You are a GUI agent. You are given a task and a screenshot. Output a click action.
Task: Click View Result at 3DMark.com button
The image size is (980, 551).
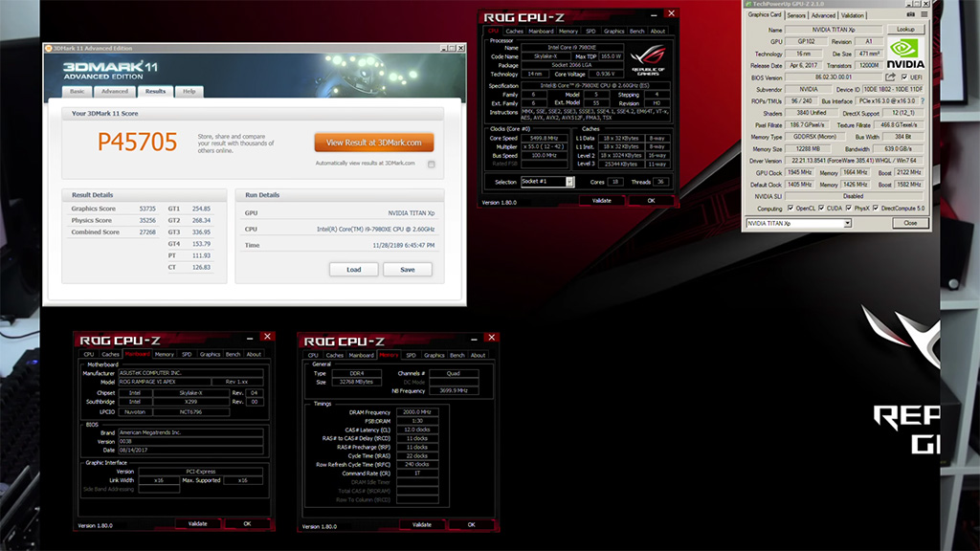click(x=374, y=143)
